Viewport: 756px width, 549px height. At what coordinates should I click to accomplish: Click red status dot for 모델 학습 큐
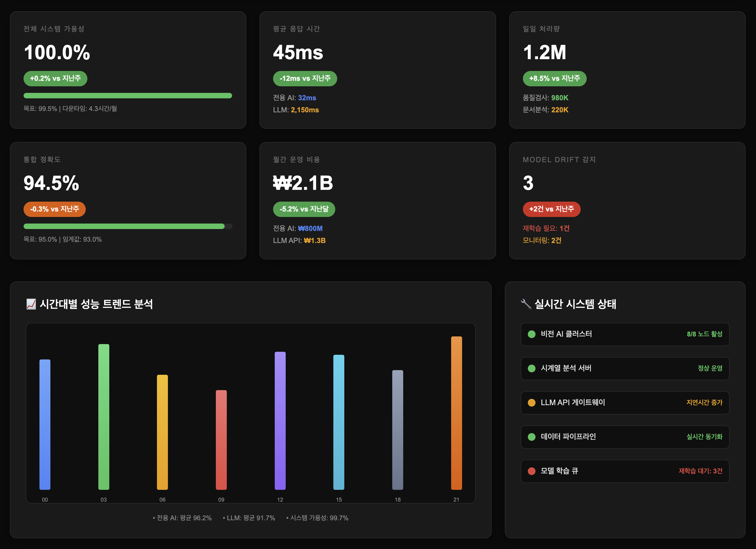532,471
